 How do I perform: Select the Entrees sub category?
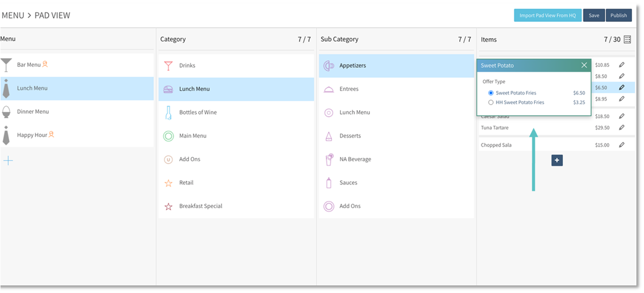349,89
